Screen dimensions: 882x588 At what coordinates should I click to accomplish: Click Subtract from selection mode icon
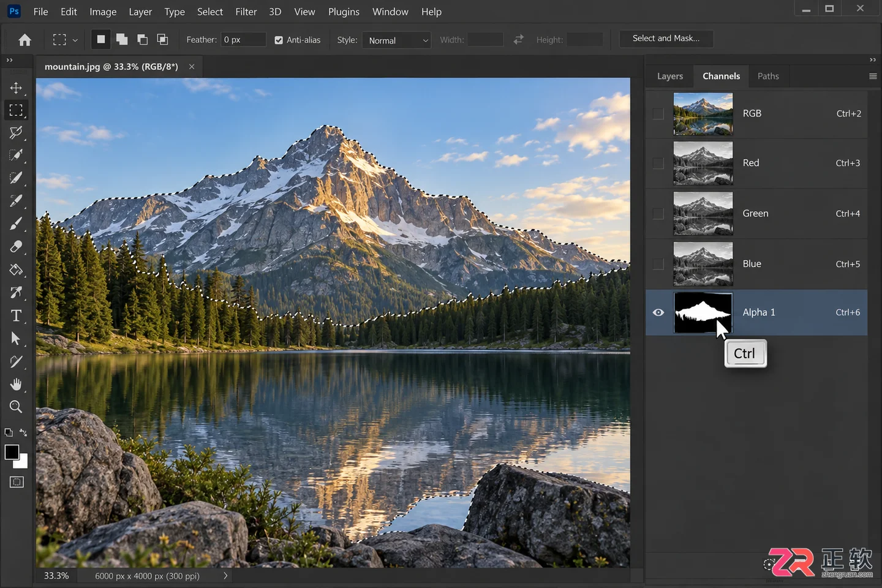142,39
